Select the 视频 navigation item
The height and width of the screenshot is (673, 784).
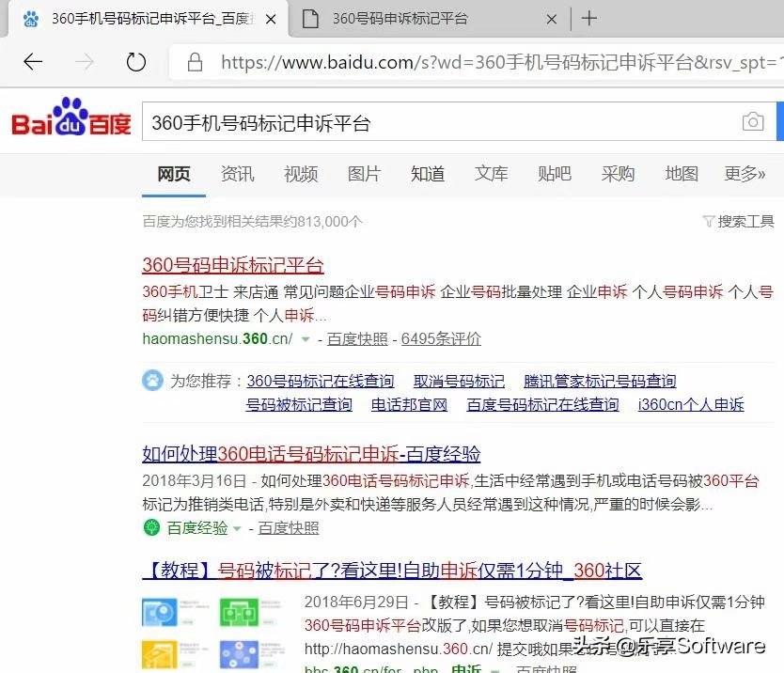(x=300, y=174)
